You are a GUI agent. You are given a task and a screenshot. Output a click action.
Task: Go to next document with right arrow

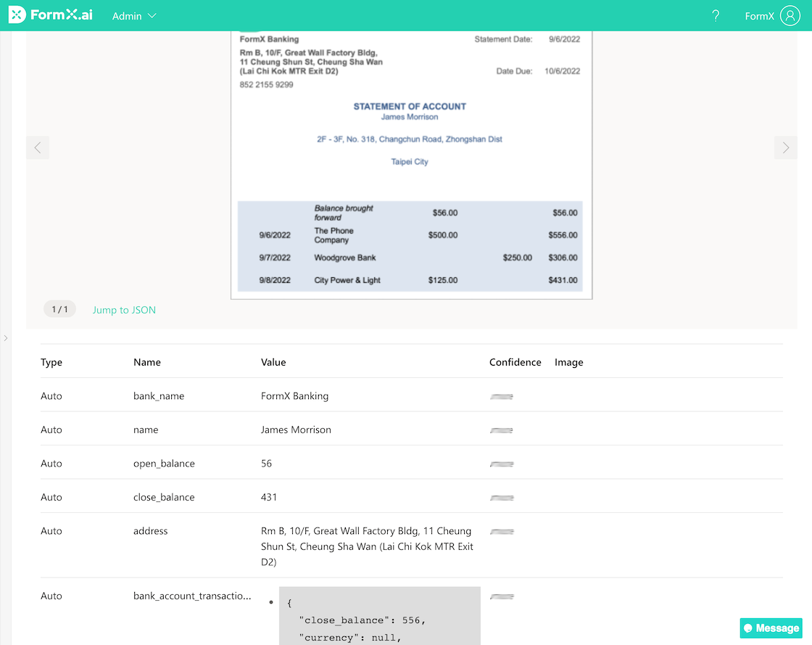tap(786, 148)
